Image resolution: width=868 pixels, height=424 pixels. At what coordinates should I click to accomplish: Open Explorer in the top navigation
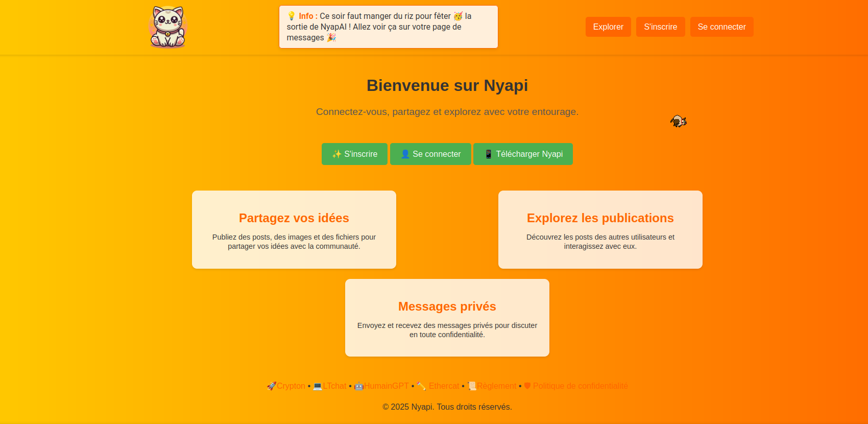point(608,27)
